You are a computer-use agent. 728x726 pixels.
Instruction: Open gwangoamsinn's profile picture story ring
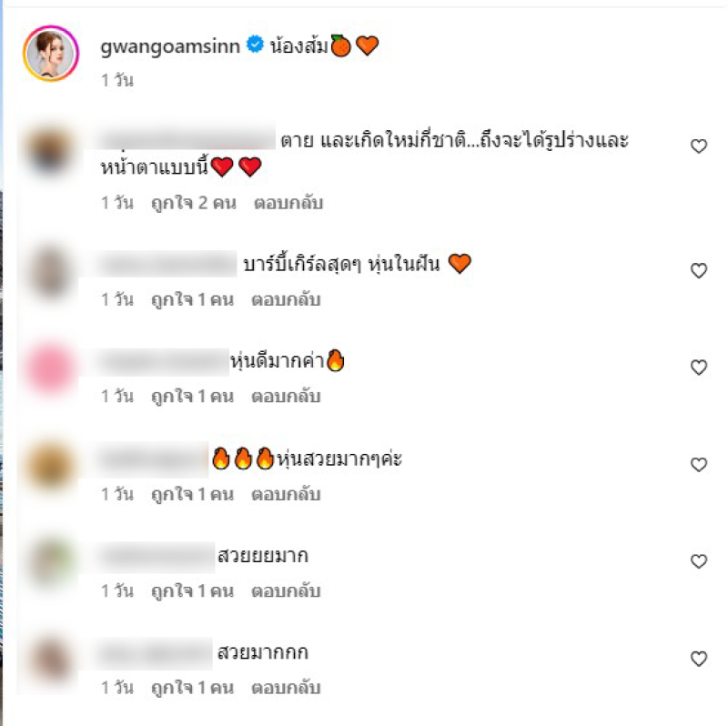(51, 54)
